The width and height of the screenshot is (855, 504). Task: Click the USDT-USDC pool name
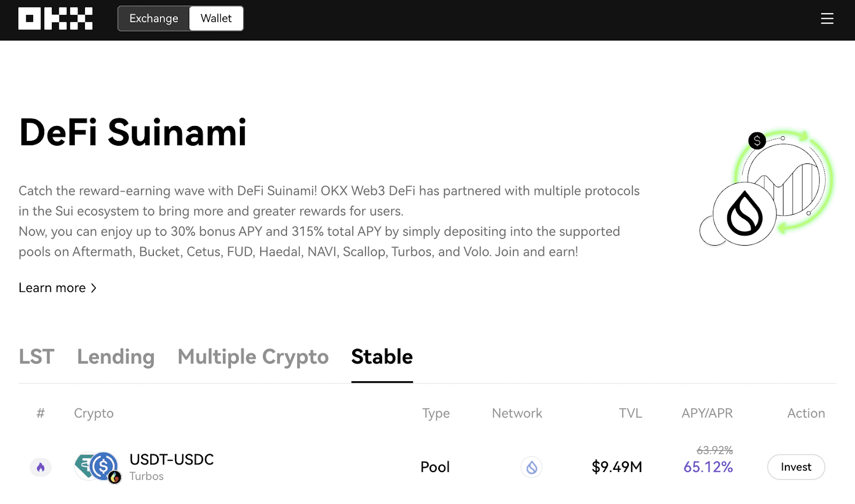point(172,459)
